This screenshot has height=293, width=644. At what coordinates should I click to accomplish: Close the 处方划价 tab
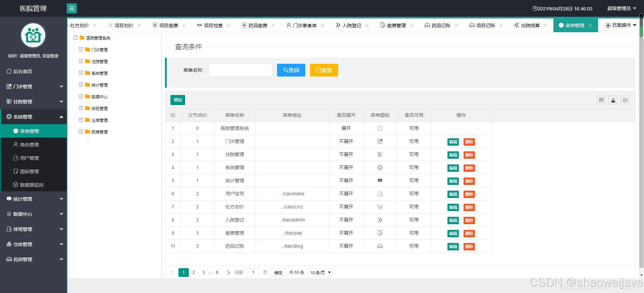click(x=95, y=25)
